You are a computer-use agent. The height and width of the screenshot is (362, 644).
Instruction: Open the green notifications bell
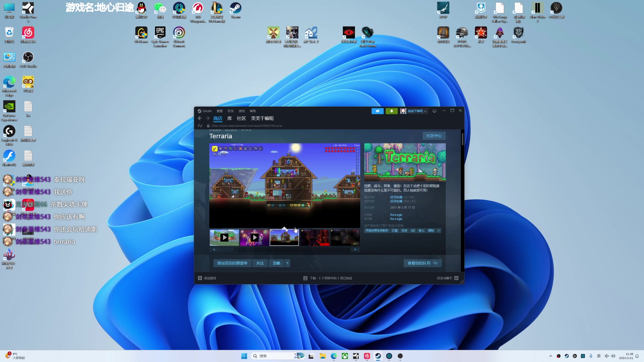(391, 111)
